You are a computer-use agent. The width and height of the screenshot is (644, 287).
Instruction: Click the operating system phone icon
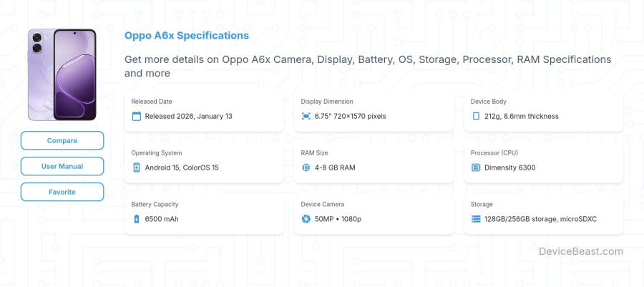pos(137,167)
